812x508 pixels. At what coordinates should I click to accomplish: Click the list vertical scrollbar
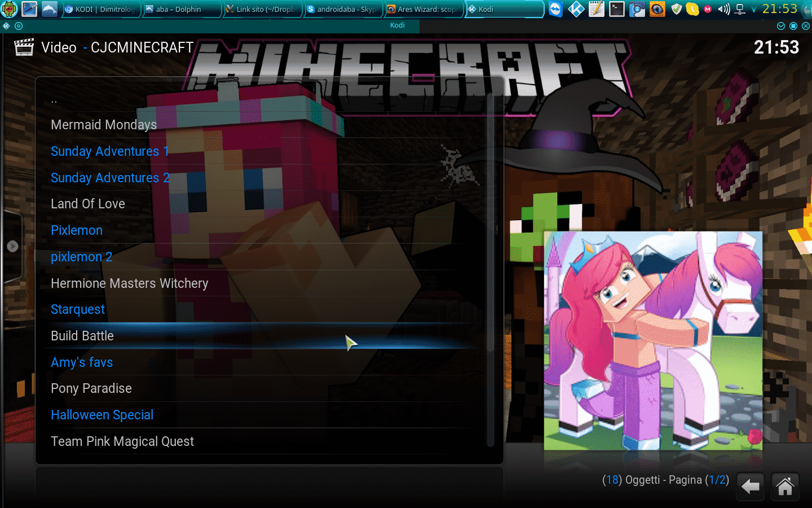point(491,270)
